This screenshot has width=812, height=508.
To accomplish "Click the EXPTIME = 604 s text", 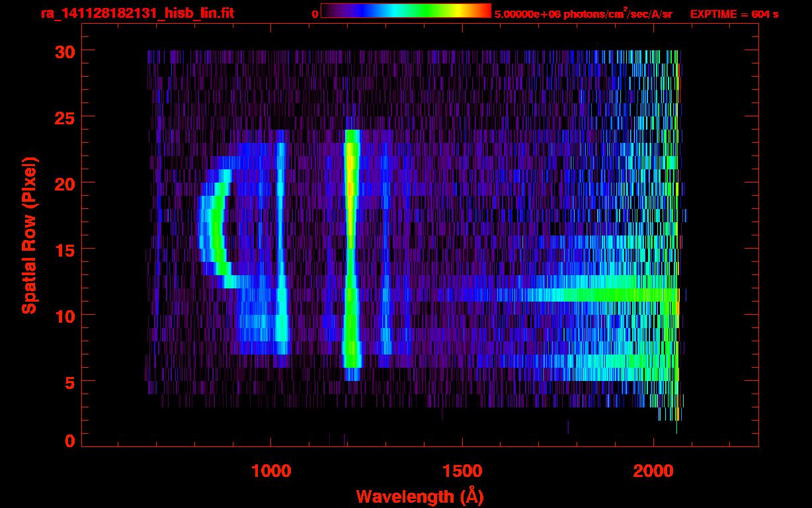I will [x=734, y=14].
